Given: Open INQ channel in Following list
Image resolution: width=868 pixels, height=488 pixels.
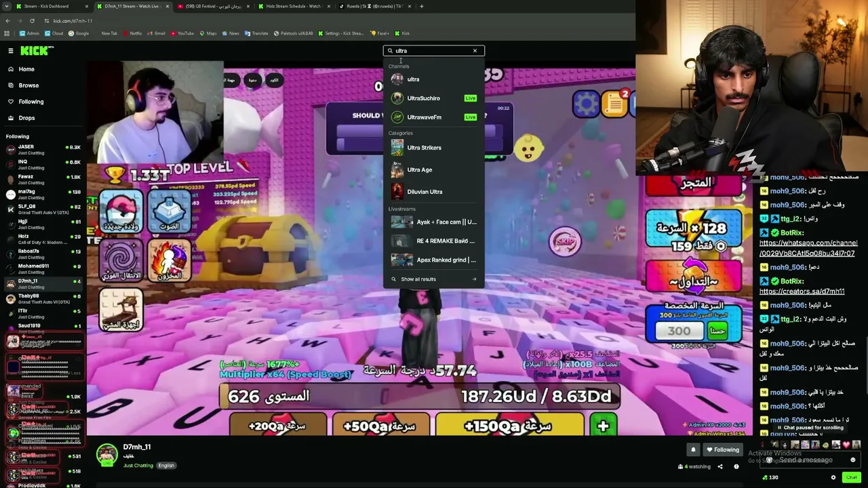Looking at the screenshot, I should tap(42, 164).
